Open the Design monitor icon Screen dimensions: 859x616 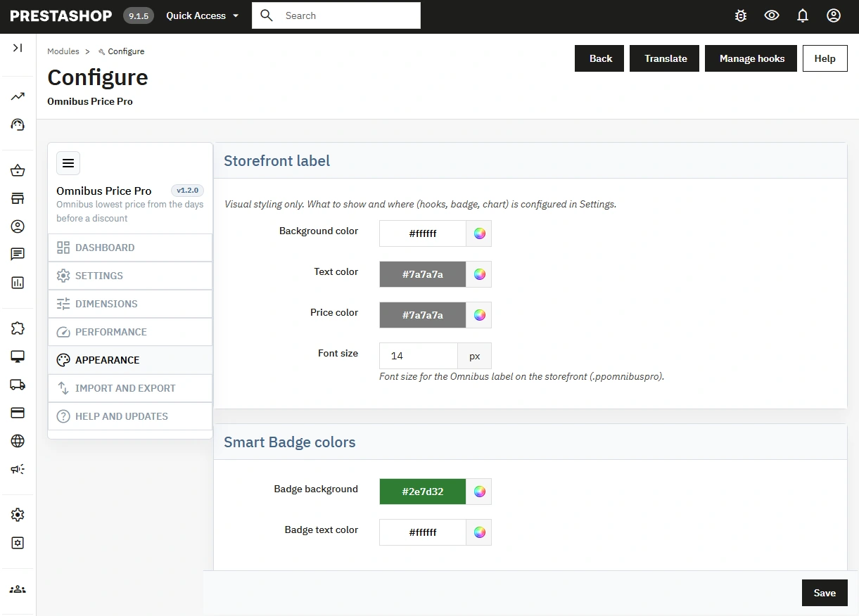tap(18, 357)
